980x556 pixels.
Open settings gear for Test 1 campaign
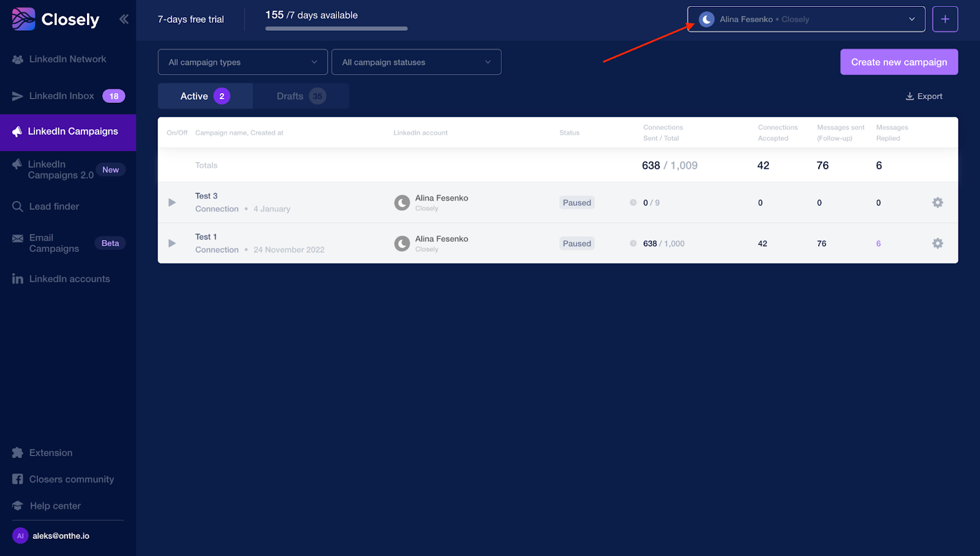(x=938, y=243)
